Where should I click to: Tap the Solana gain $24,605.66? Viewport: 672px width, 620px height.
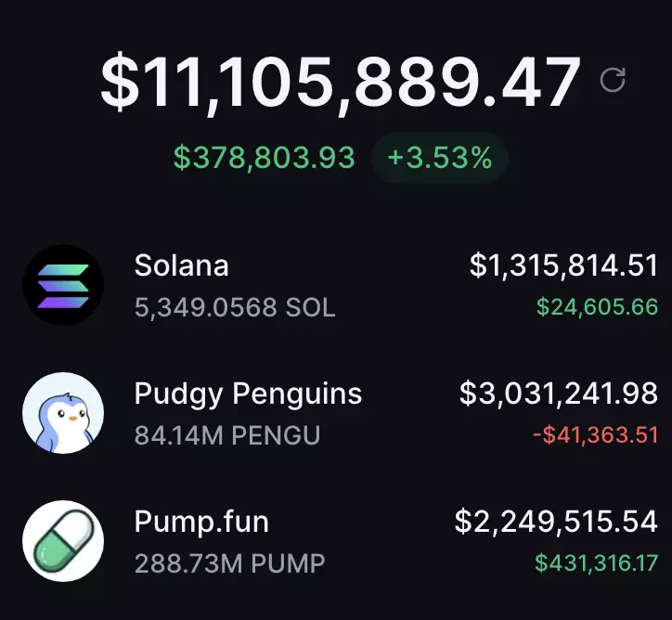[x=597, y=307]
